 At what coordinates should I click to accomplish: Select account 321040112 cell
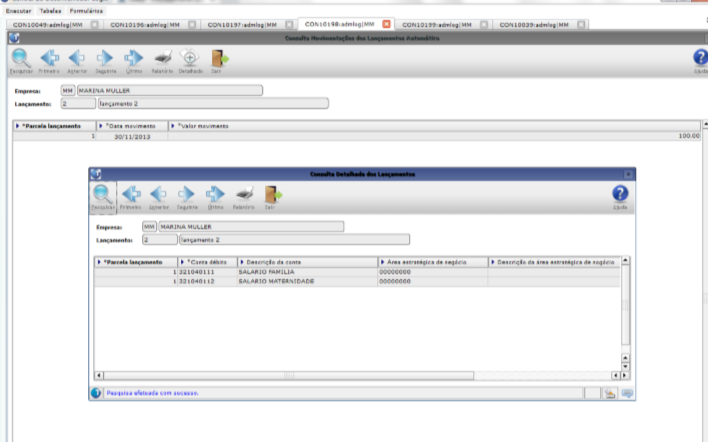[x=208, y=281]
